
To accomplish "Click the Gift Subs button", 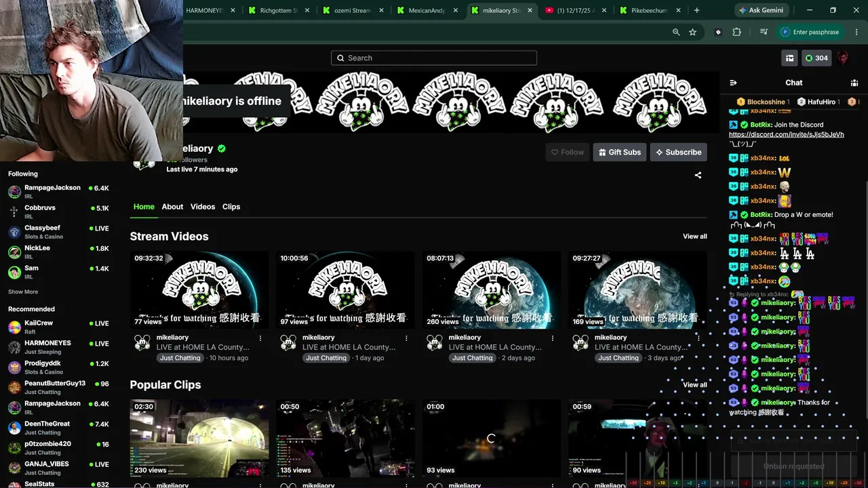I will tap(618, 152).
